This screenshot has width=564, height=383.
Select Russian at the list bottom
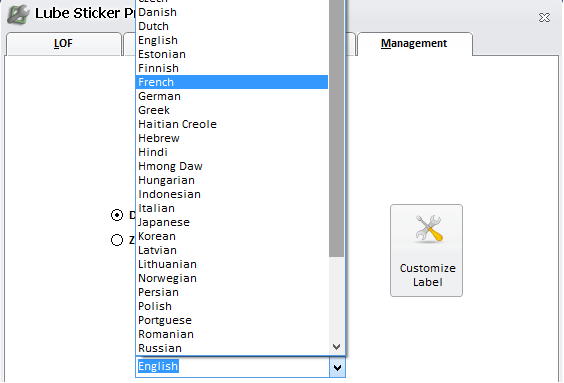232,348
